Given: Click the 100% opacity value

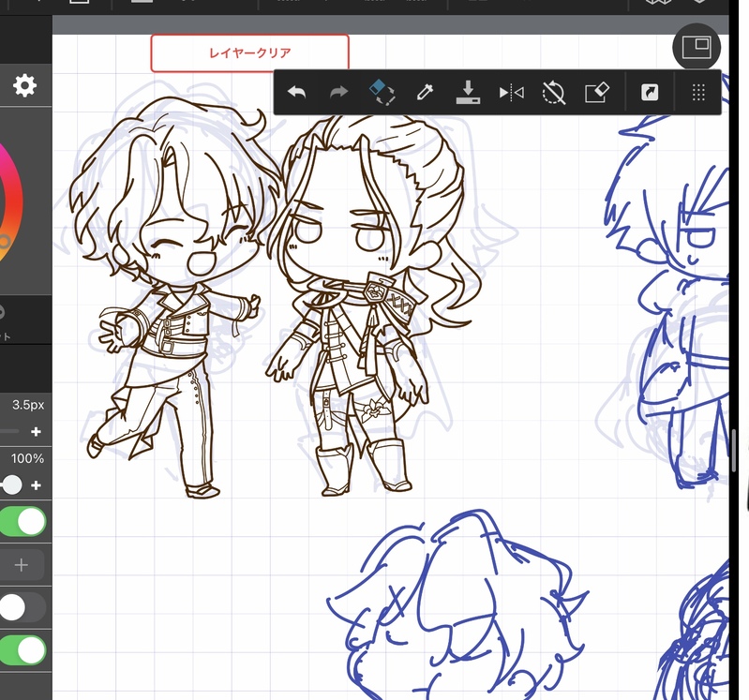Looking at the screenshot, I should (28, 459).
